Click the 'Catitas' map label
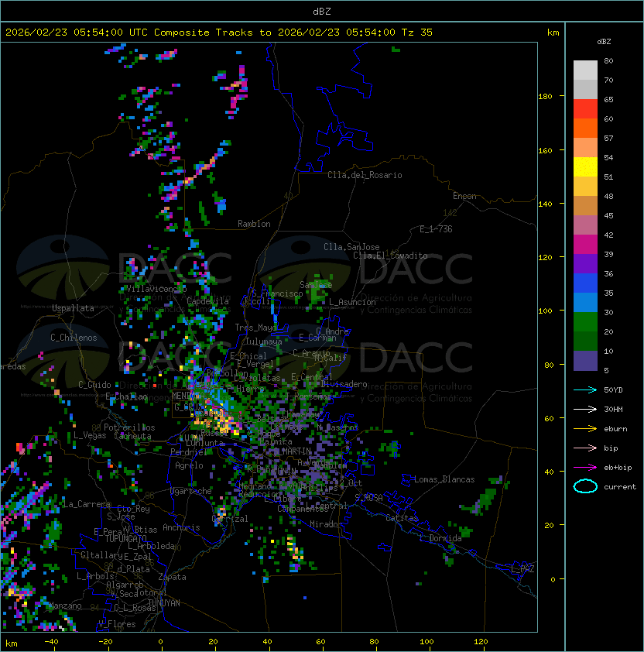The height and width of the screenshot is (652, 644). (402, 518)
